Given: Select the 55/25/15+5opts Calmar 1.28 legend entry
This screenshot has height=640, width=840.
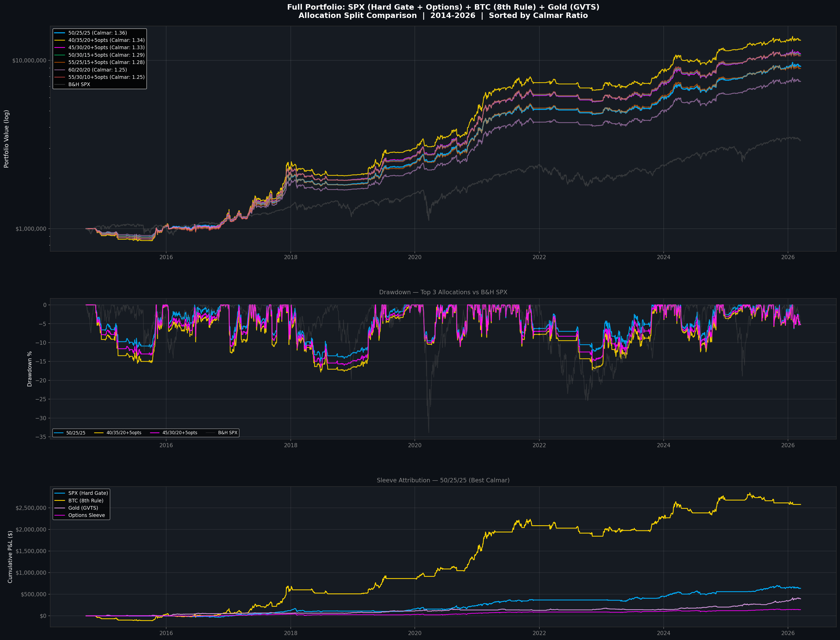Looking at the screenshot, I should [x=106, y=62].
